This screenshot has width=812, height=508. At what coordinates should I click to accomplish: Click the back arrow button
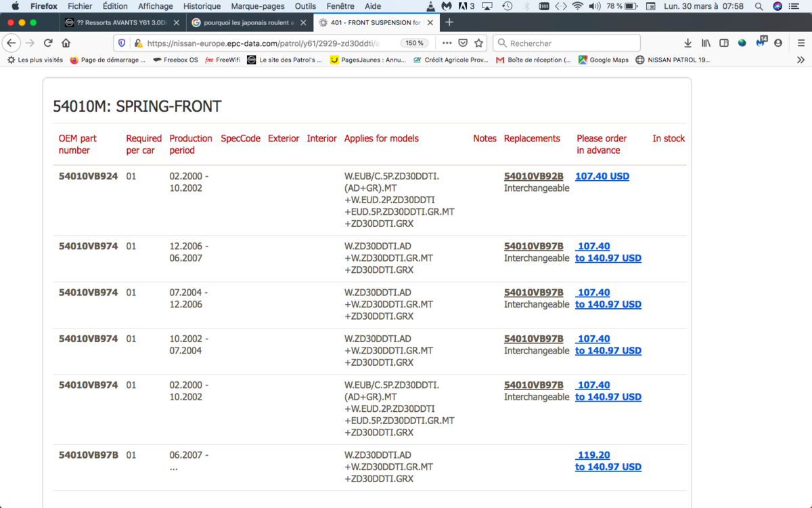11,43
